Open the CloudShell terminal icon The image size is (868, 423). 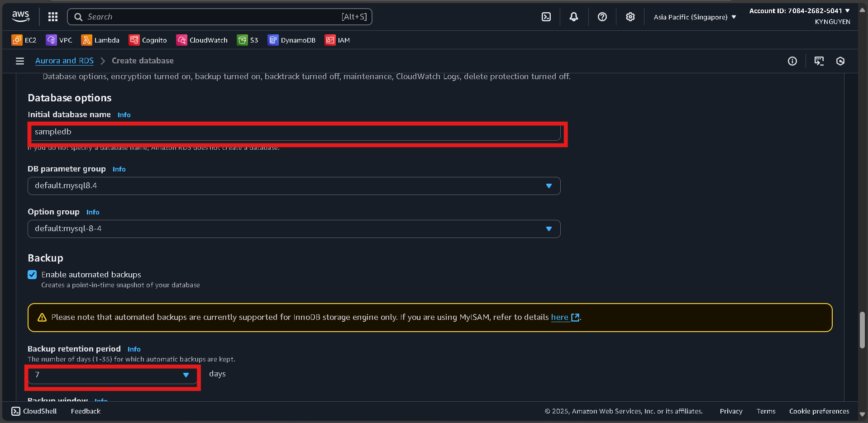(x=545, y=17)
